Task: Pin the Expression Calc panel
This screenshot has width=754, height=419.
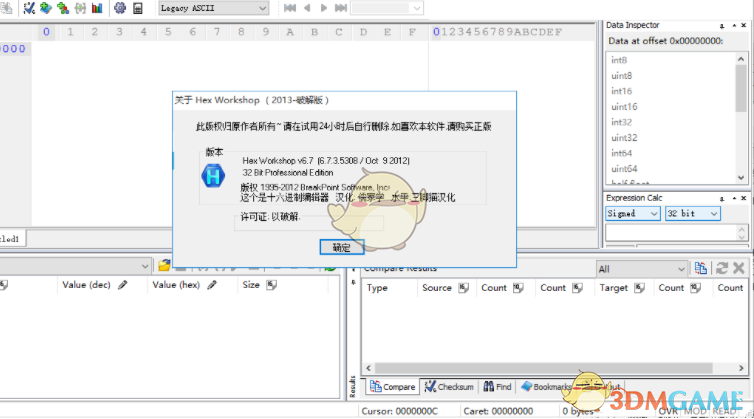Action: [722, 198]
